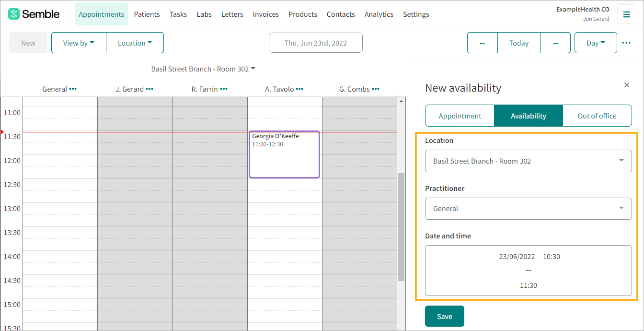Edit the Date and time field
The height and width of the screenshot is (331, 644).
[x=529, y=271]
